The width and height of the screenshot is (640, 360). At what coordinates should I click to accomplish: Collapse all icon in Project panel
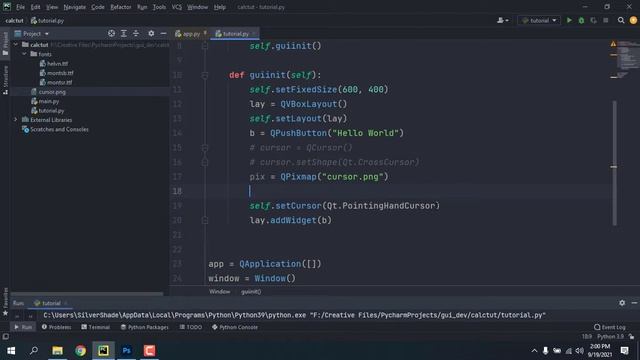click(136, 33)
